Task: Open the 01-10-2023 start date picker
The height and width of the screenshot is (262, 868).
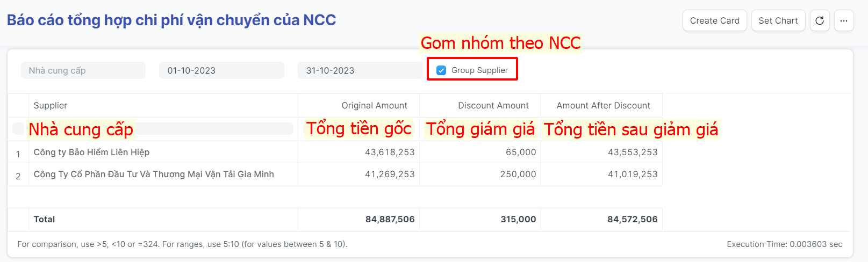Action: 221,70
